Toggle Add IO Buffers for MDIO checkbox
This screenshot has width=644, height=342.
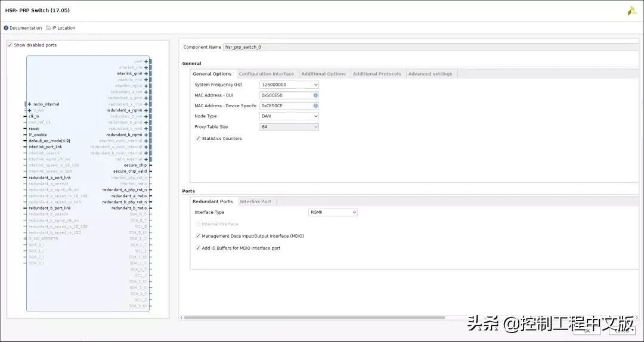click(x=198, y=248)
